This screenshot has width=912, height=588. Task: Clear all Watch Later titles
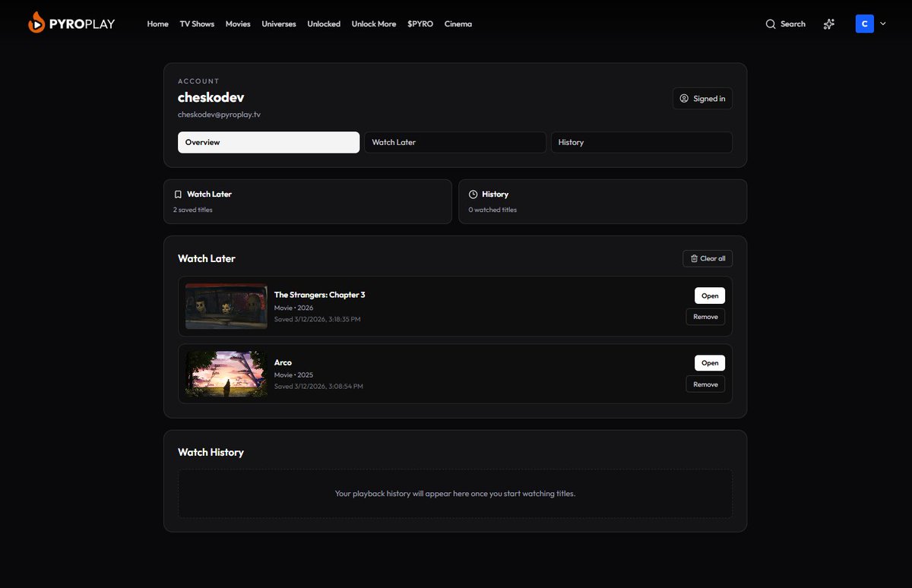click(708, 258)
